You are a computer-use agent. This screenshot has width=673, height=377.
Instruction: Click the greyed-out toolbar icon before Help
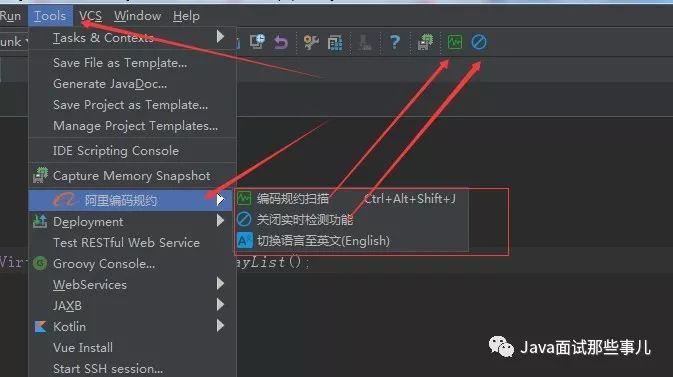click(x=365, y=43)
